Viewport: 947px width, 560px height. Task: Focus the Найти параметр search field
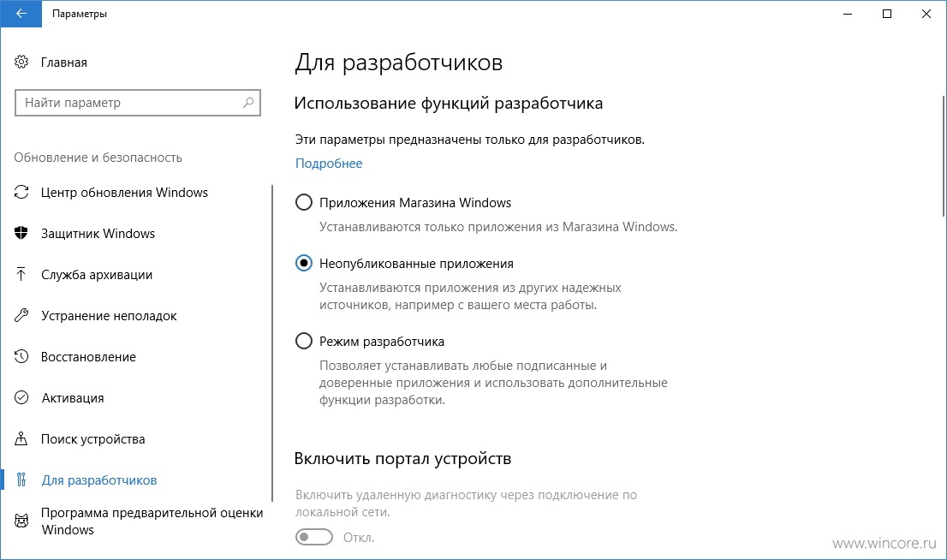tap(138, 103)
